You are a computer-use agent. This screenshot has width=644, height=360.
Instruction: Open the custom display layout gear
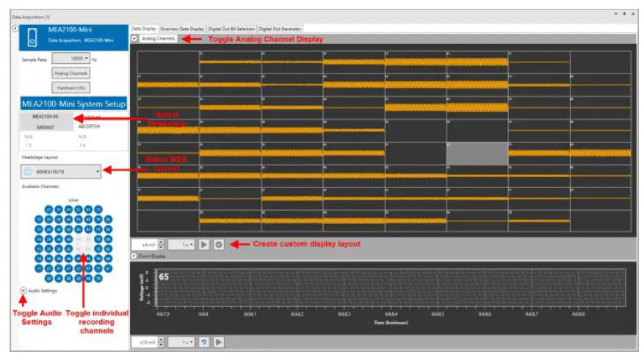coord(219,245)
